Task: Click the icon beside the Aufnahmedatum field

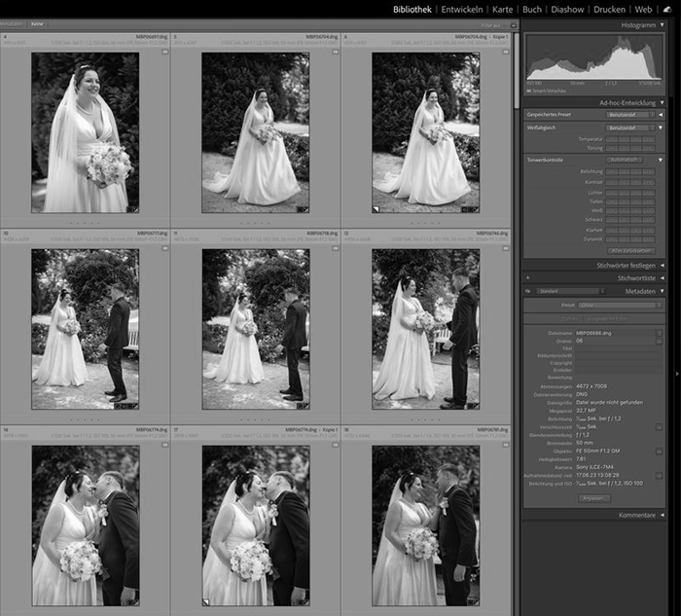Action: pyautogui.click(x=659, y=477)
